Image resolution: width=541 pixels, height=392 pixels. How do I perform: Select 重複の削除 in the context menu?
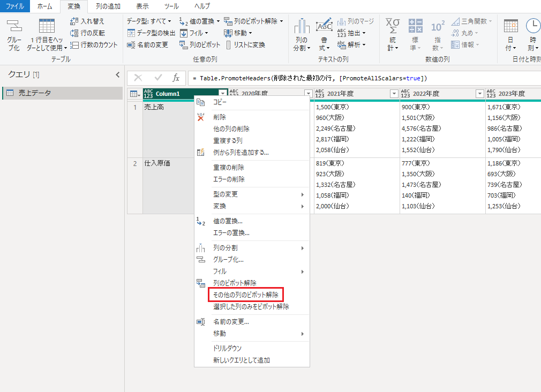pyautogui.click(x=228, y=168)
